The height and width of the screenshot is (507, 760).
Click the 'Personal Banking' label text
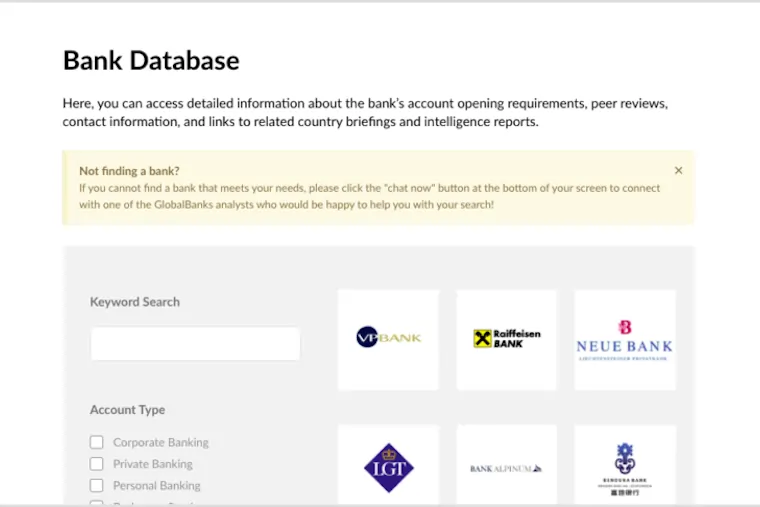point(157,485)
